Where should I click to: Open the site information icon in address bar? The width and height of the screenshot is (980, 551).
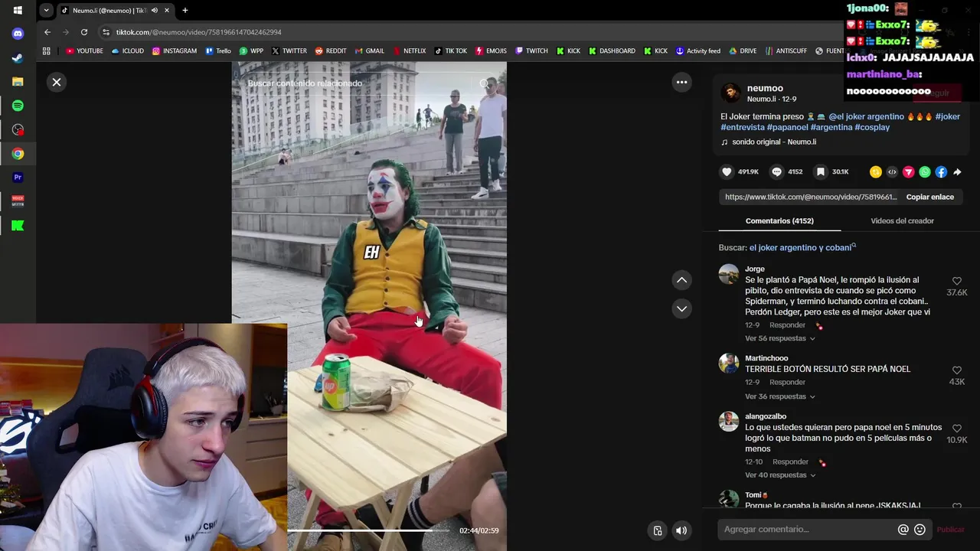pyautogui.click(x=106, y=32)
